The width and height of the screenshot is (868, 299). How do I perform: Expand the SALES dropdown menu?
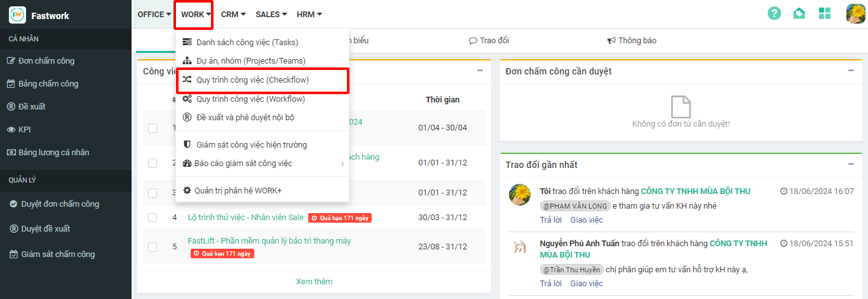pyautogui.click(x=271, y=14)
